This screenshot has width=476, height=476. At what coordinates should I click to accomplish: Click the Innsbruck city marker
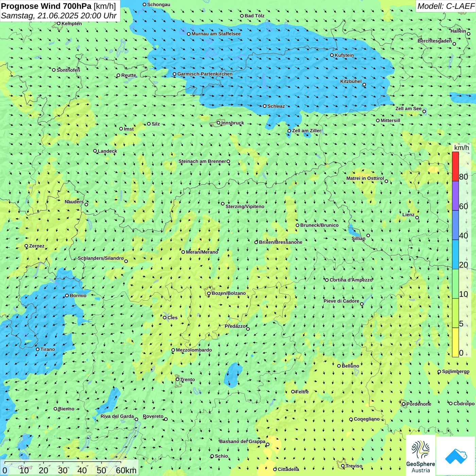219,123
